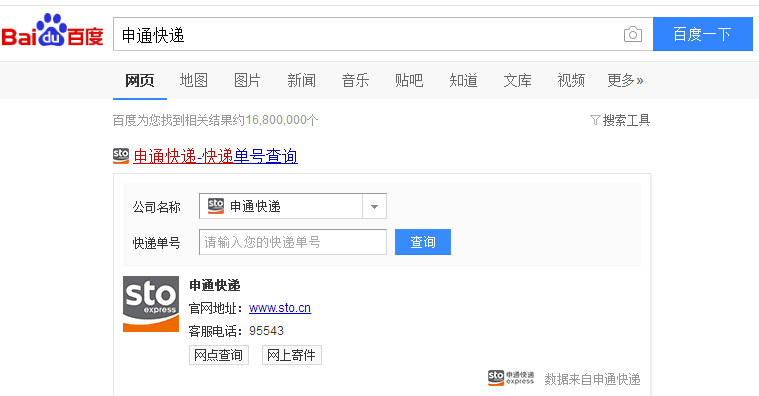This screenshot has width=759, height=396.
Task: Click the 快递单号 label
Action: coord(156,243)
